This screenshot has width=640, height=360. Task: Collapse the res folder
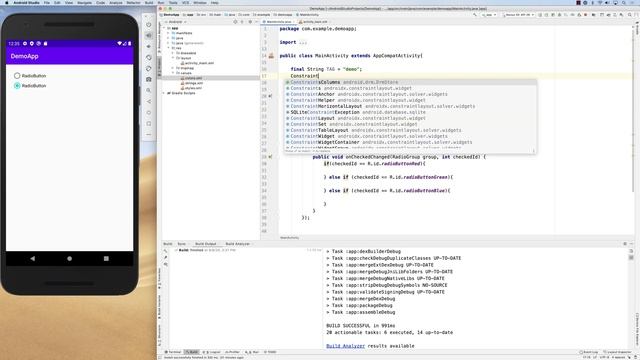169,48
